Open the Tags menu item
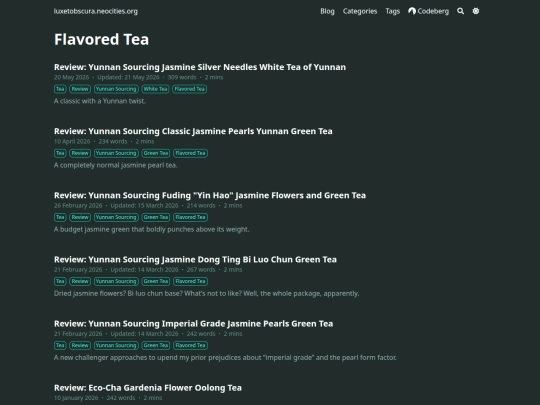 [393, 11]
